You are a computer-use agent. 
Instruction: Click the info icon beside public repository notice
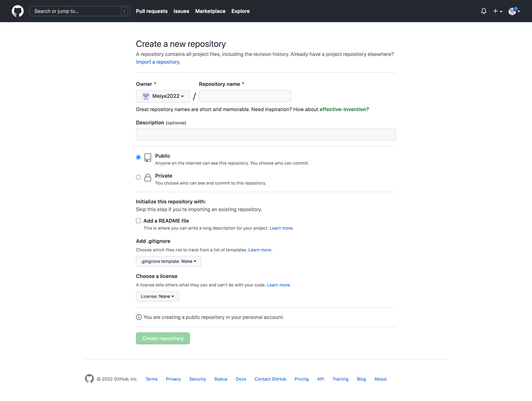point(139,317)
